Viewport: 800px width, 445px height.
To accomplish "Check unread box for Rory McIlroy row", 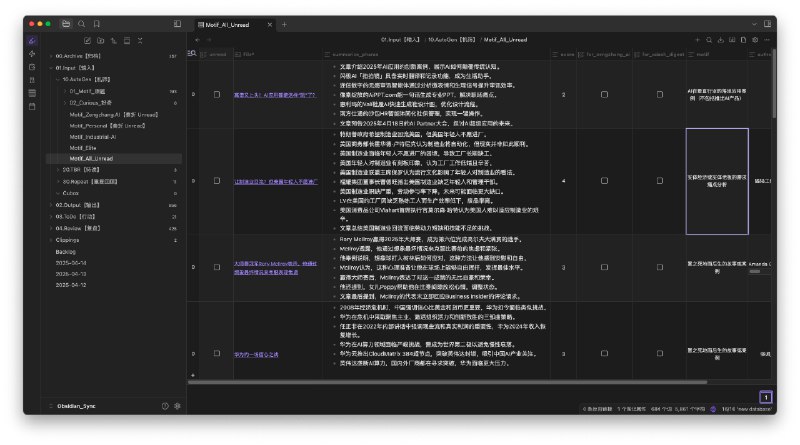I will [x=217, y=267].
